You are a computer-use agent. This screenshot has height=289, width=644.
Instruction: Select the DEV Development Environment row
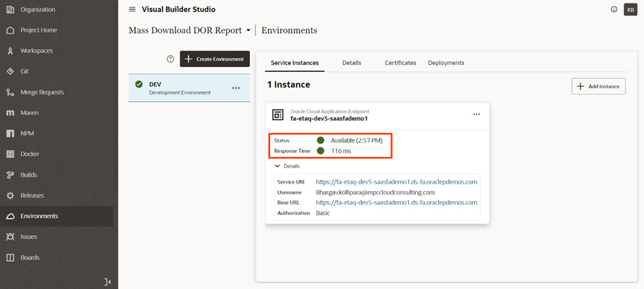(x=189, y=88)
